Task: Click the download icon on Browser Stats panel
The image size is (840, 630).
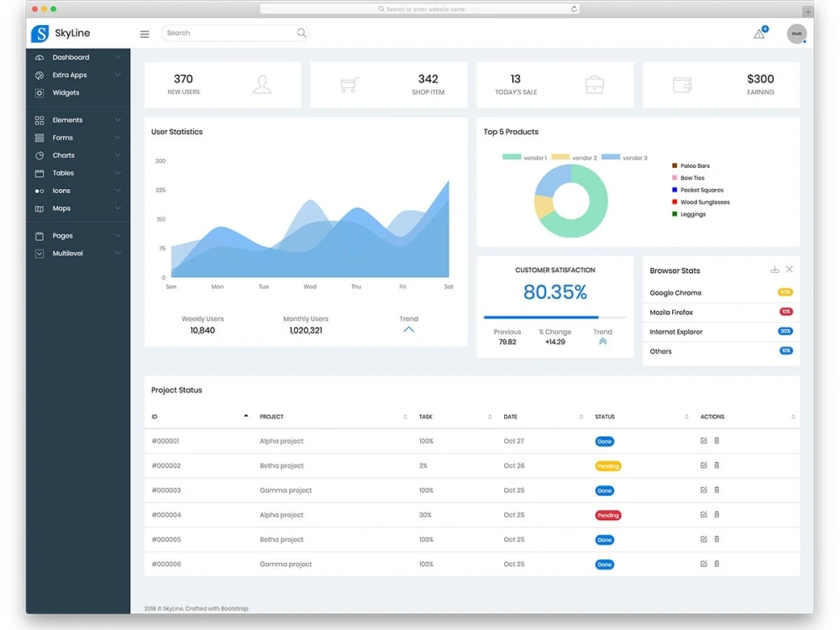Action: [774, 270]
